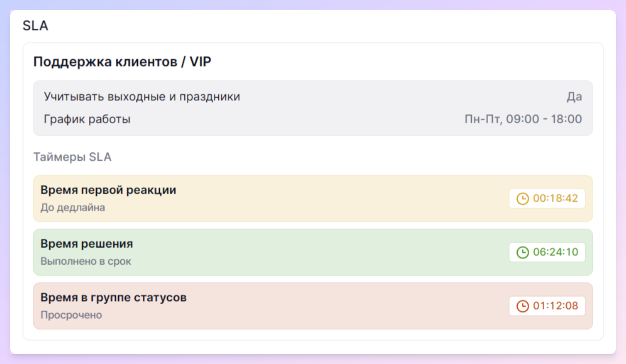Click the "Да" value for weekends and holidays
This screenshot has width=626, height=364.
coord(574,97)
